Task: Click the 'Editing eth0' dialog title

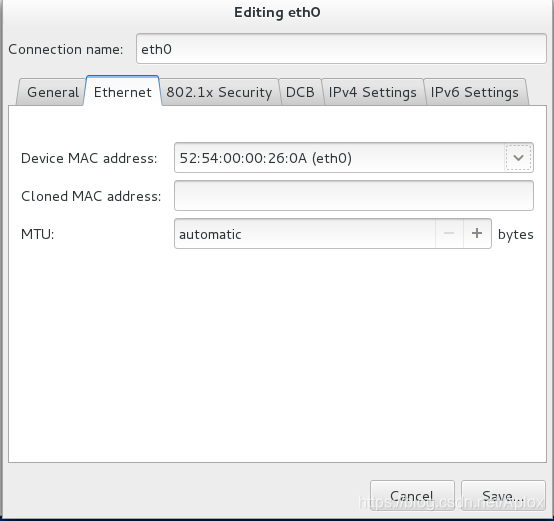Action: click(277, 12)
